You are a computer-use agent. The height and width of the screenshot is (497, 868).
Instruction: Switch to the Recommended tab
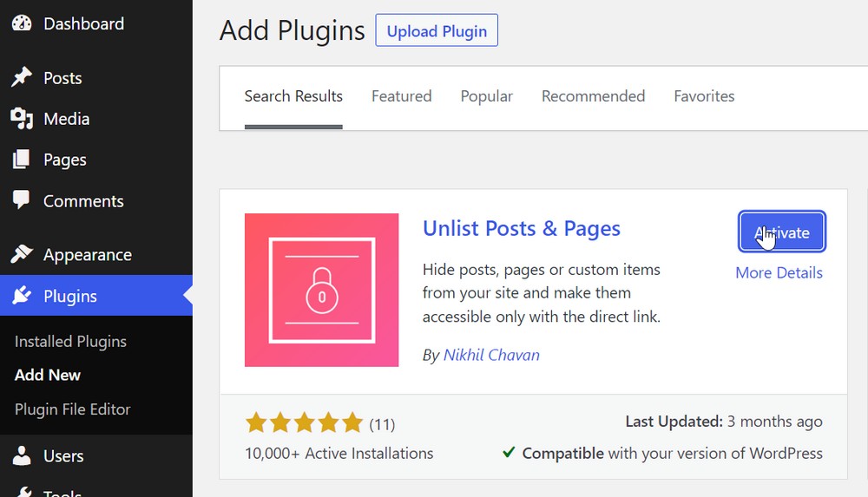tap(593, 96)
